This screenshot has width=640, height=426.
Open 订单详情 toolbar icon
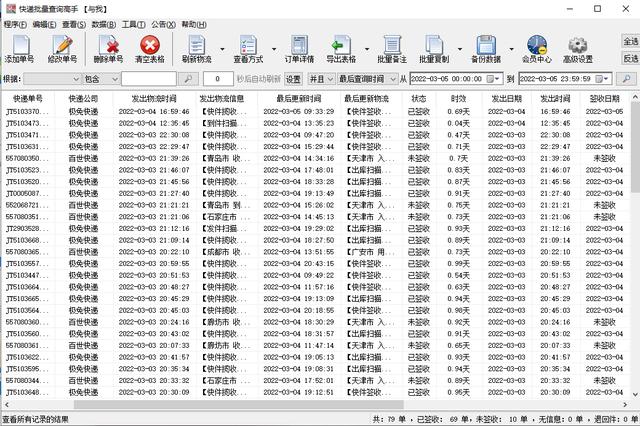point(299,45)
